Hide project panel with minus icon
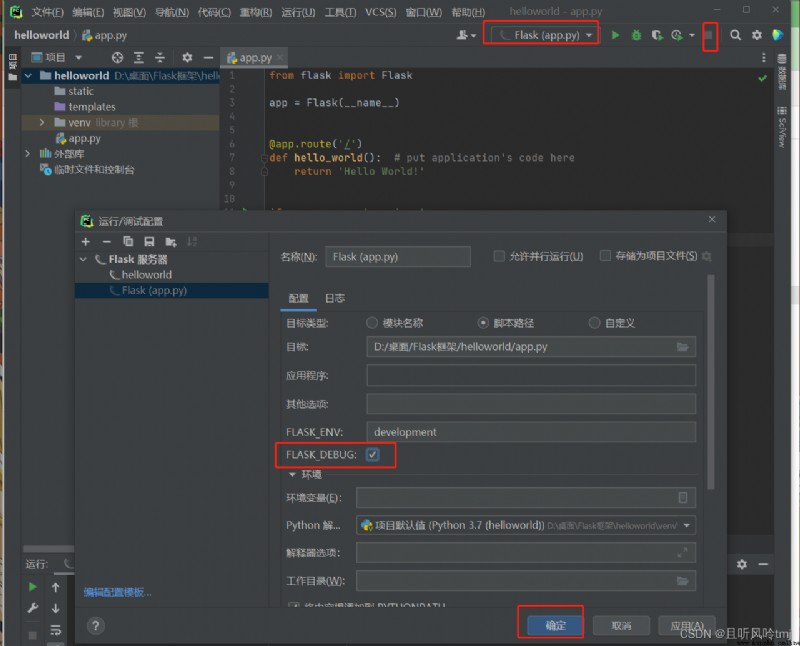800x646 pixels. 208,58
